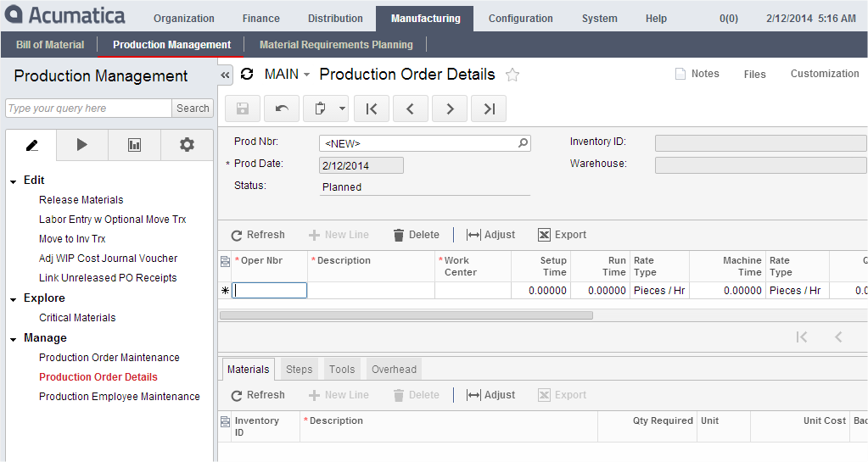This screenshot has height=462, width=868.
Task: Open the Help menu
Action: pos(656,19)
